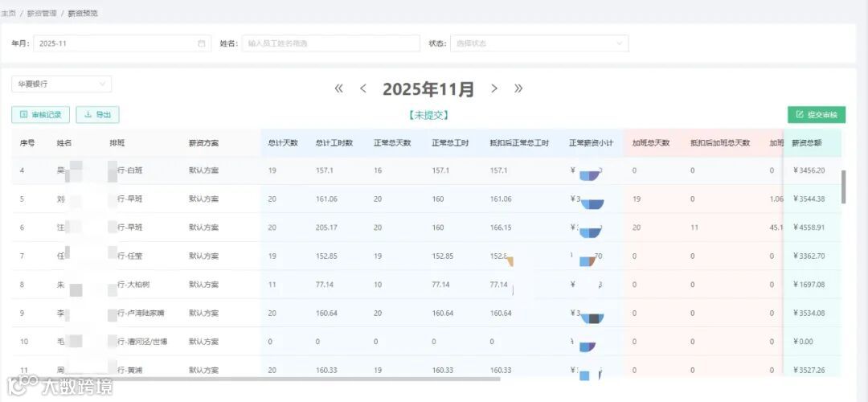Click 薪资预览 breadcrumb item
This screenshot has height=402, width=868.
click(x=83, y=14)
